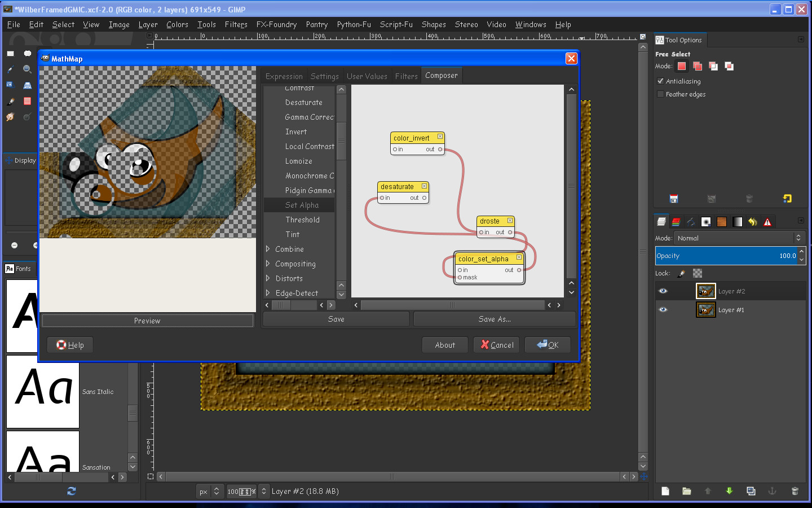Viewport: 812px width, 508px height.
Task: Refresh the Fonts list
Action: [72, 491]
